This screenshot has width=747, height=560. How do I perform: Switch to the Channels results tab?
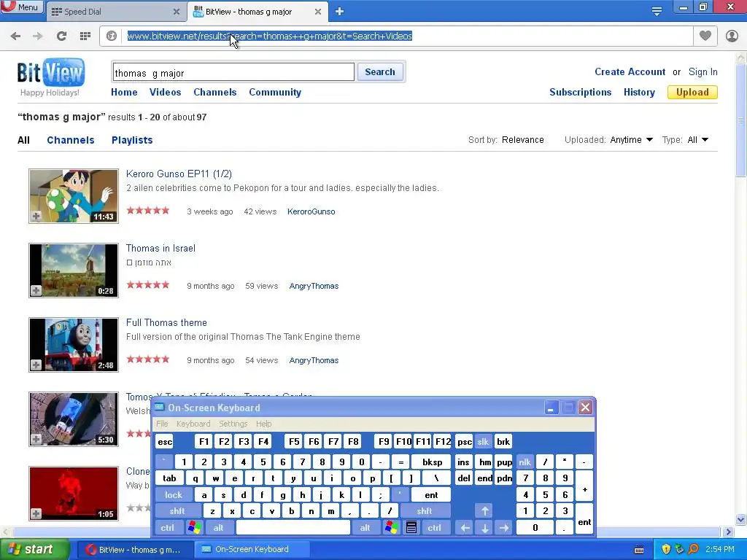click(71, 140)
